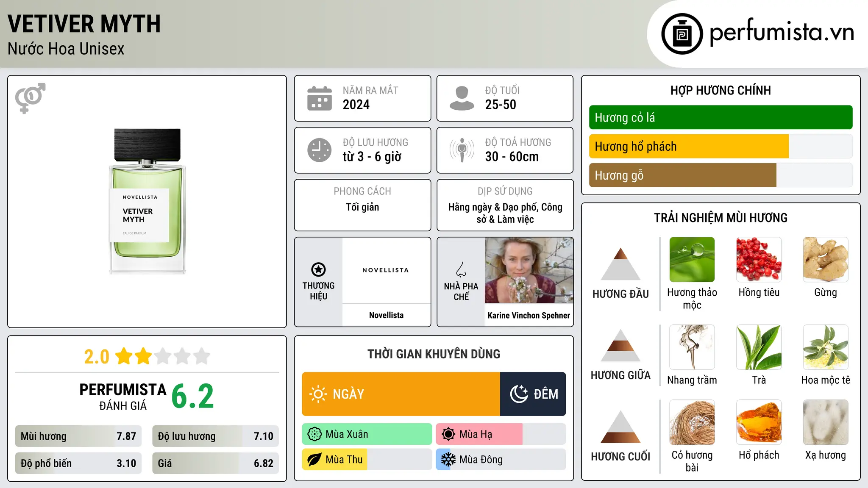Image resolution: width=868 pixels, height=488 pixels.
Task: Click the moon icon in Đêm bar
Action: (x=519, y=394)
